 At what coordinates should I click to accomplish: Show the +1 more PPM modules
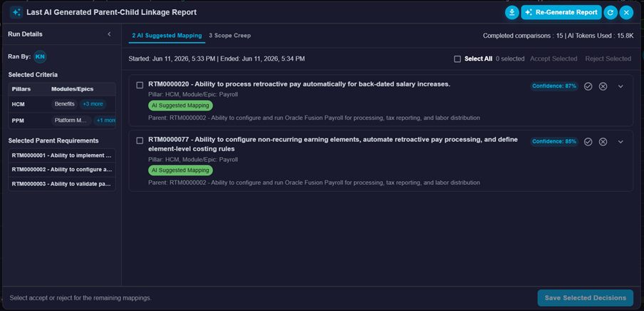click(x=105, y=121)
